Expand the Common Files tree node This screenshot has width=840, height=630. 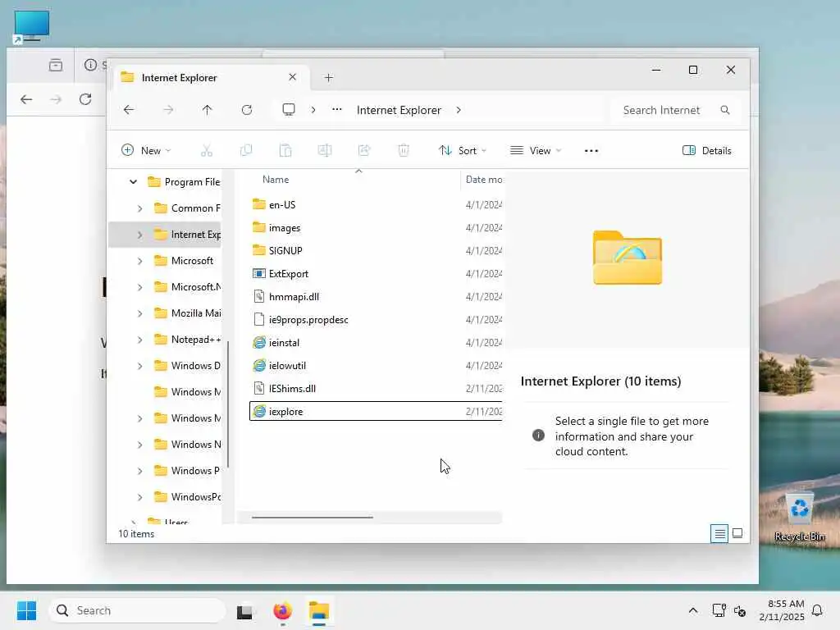pos(139,208)
